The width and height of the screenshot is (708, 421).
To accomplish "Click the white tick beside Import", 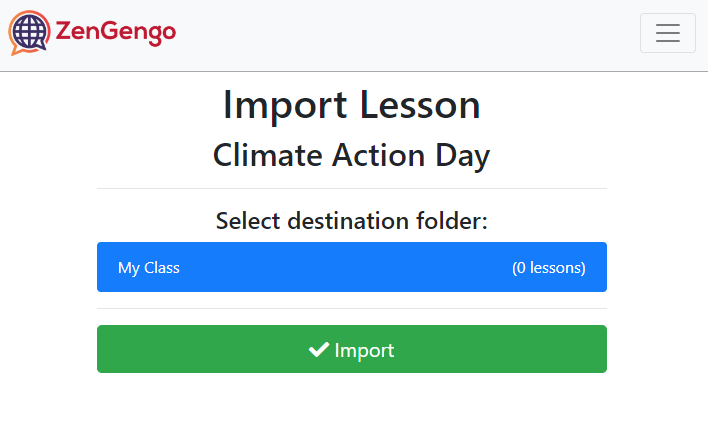I will coord(319,350).
